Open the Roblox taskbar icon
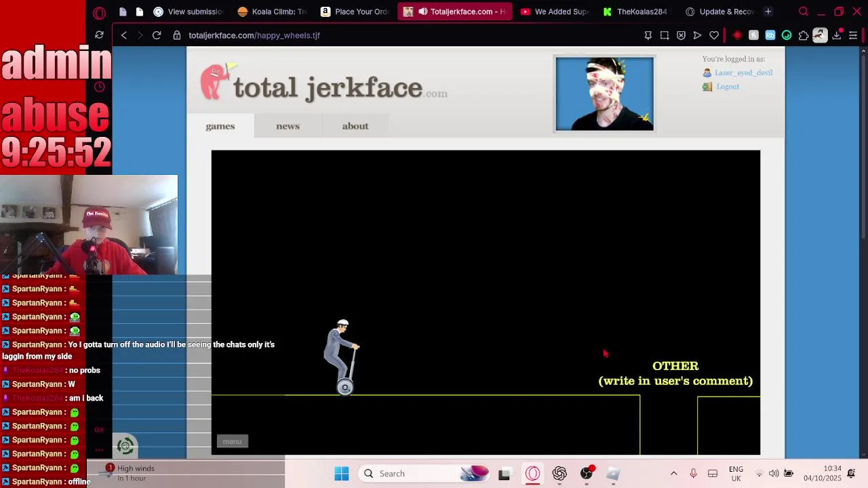 coord(613,473)
